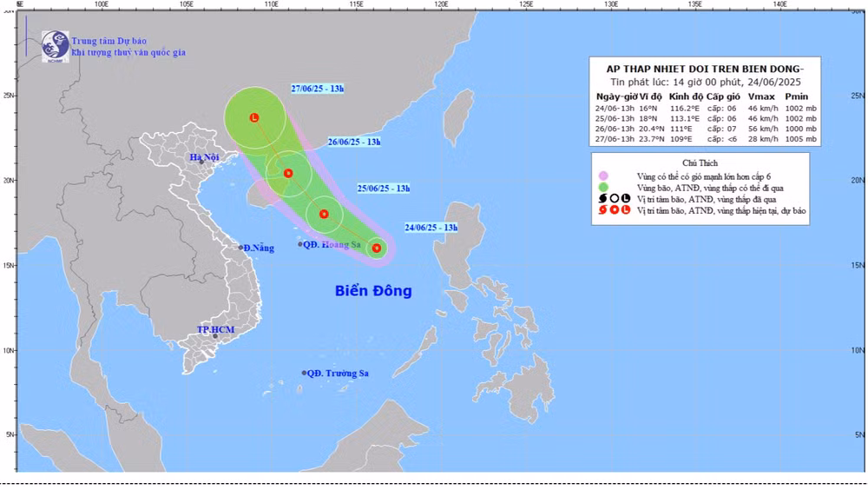This screenshot has width=868, height=490.
Task: Click the Chú Thích legend title
Action: (701, 162)
